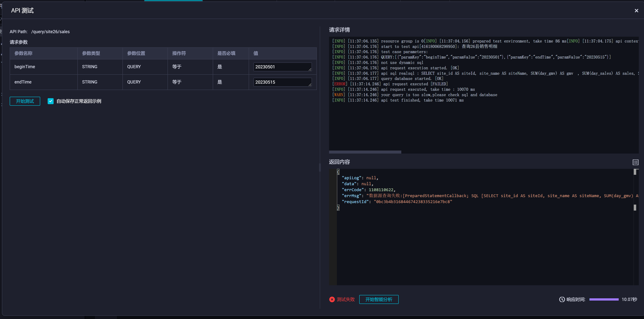The width and height of the screenshot is (644, 319).
Task: Click the resize grip of beginTime input
Action: 310,69
